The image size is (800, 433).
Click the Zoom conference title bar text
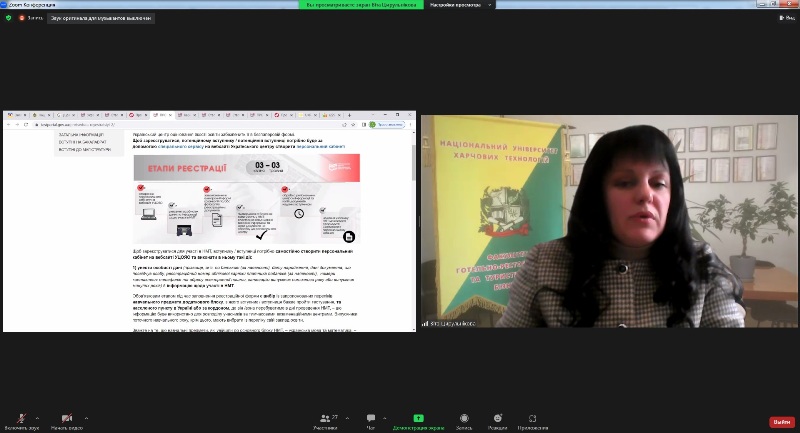pyautogui.click(x=32, y=5)
